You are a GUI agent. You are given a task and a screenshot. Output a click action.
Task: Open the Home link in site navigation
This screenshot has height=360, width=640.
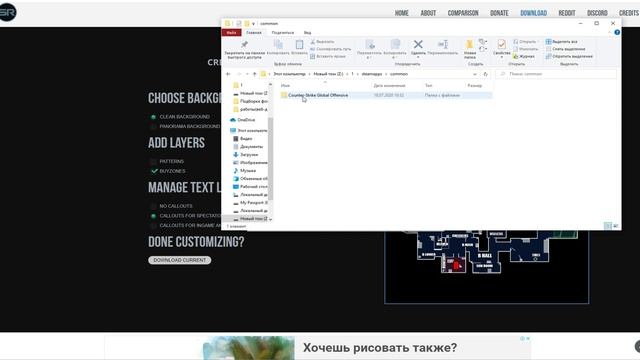[402, 13]
